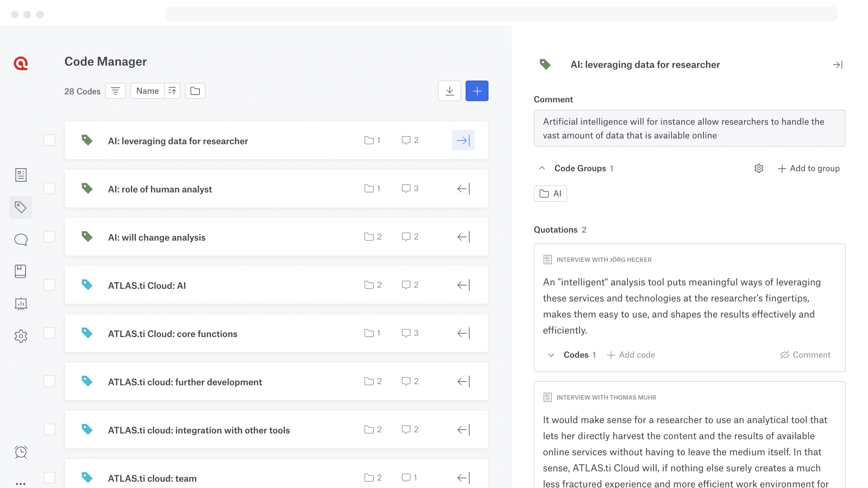Open the code groups folder toolbar icon
The image size is (868, 488).
tap(195, 91)
